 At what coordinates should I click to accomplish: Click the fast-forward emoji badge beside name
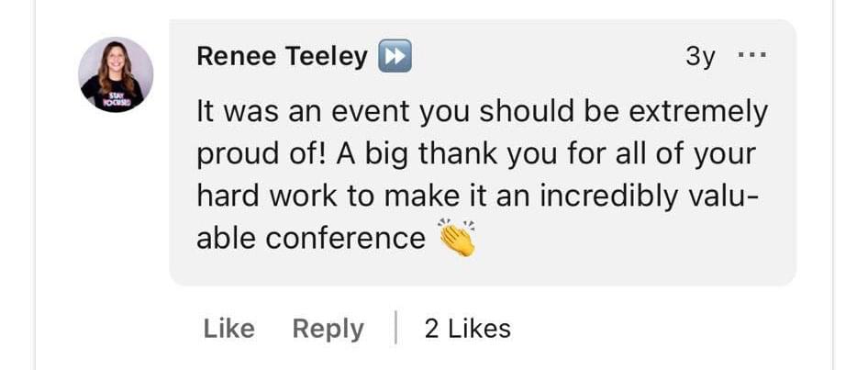pos(395,56)
